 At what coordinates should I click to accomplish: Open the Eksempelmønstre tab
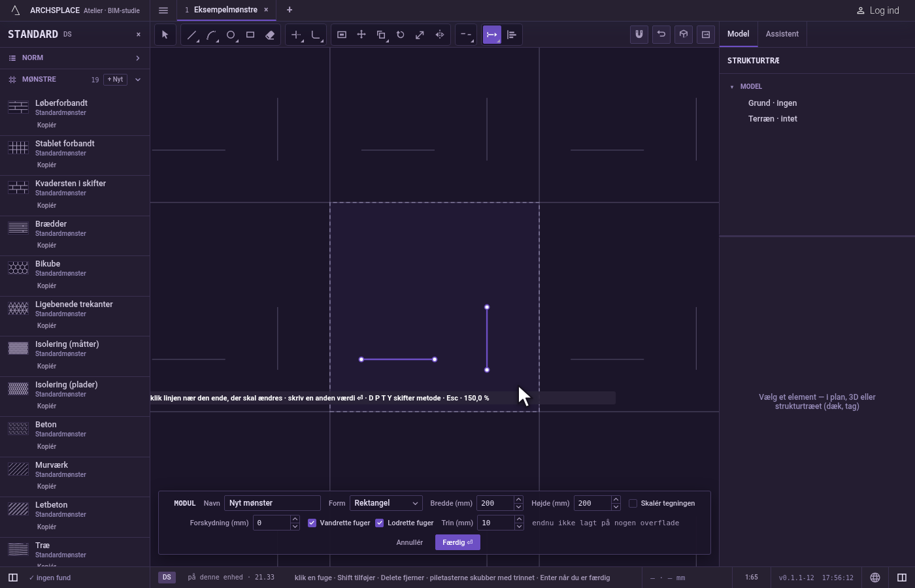[x=226, y=10]
